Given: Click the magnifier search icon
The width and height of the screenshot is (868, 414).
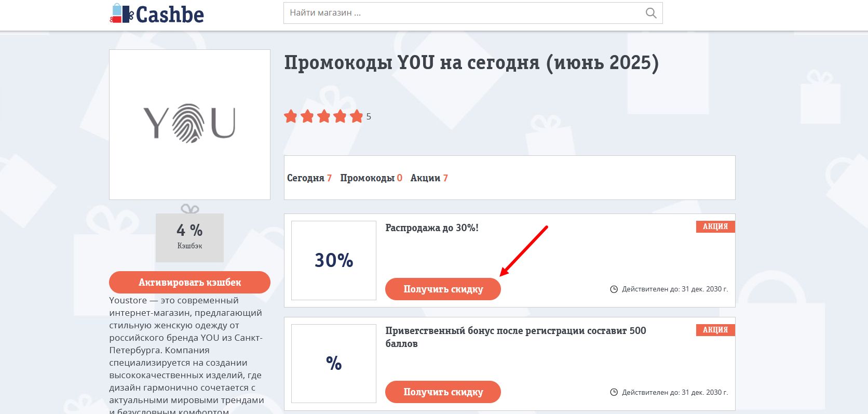Looking at the screenshot, I should (650, 13).
